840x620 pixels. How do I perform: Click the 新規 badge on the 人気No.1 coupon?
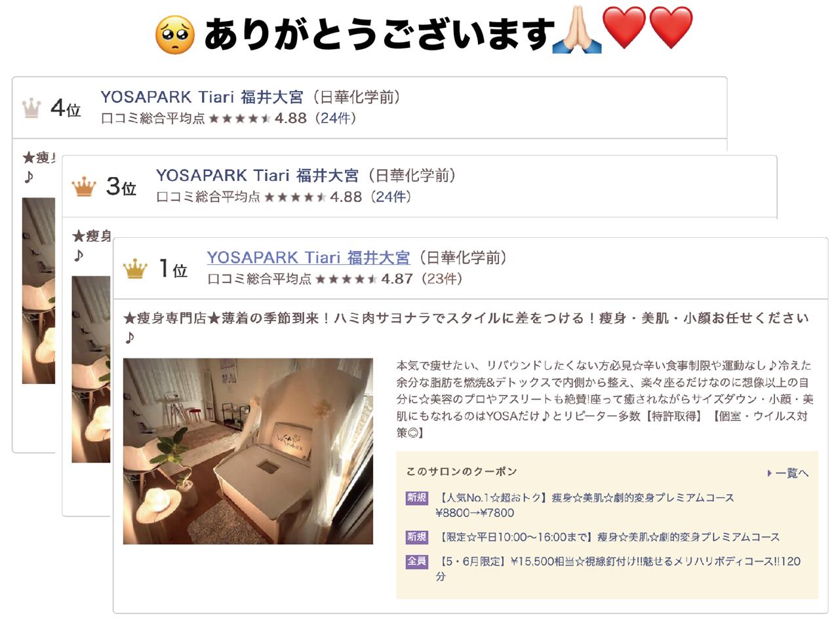point(416,498)
